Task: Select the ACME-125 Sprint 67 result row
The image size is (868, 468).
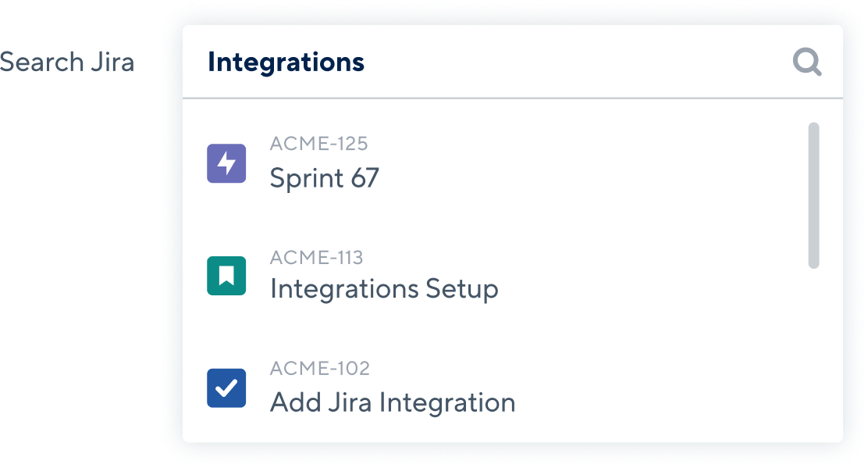Action: (x=500, y=163)
